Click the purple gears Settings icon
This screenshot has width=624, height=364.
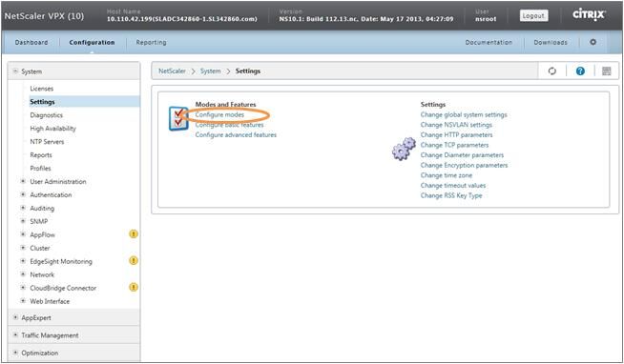pyautogui.click(x=404, y=149)
